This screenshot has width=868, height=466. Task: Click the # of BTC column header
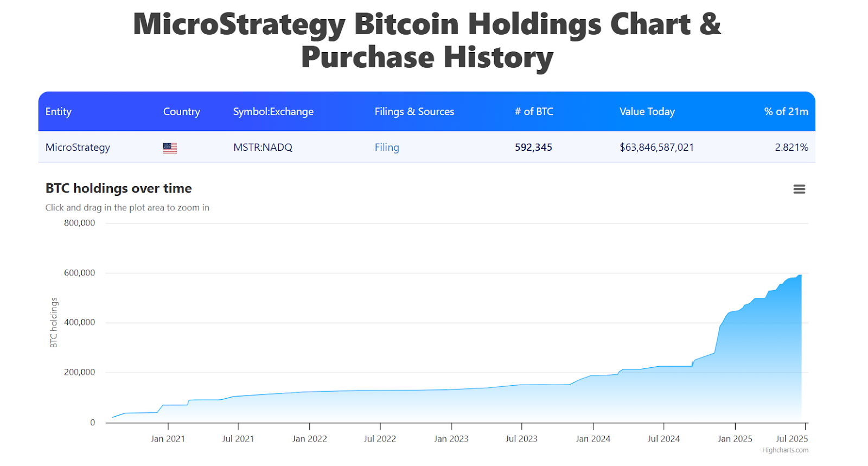coord(534,112)
